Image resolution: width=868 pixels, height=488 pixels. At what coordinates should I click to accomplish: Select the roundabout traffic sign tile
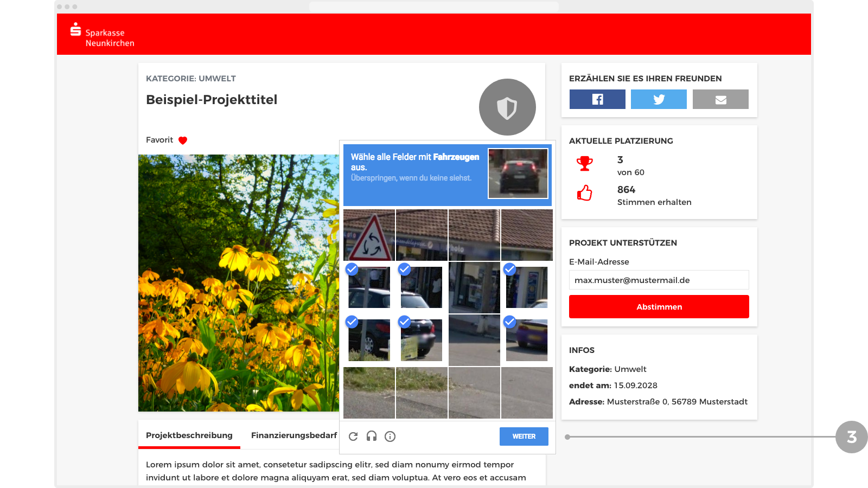coord(369,235)
